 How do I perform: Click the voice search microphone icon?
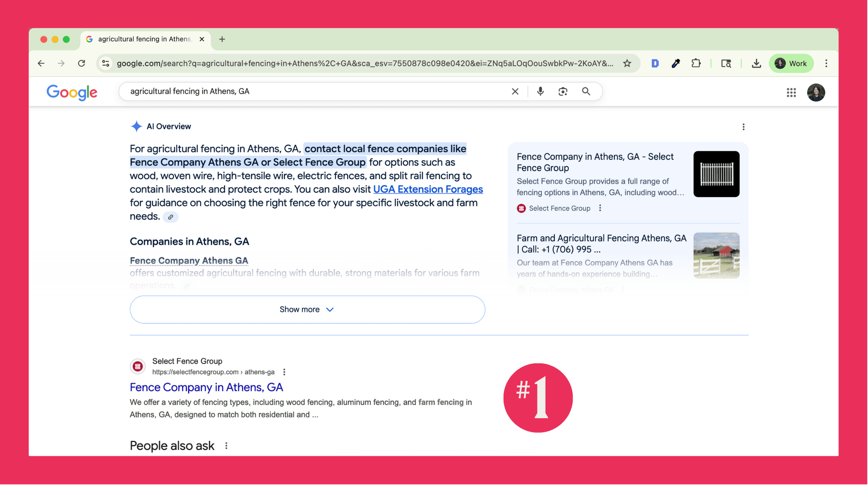point(540,91)
